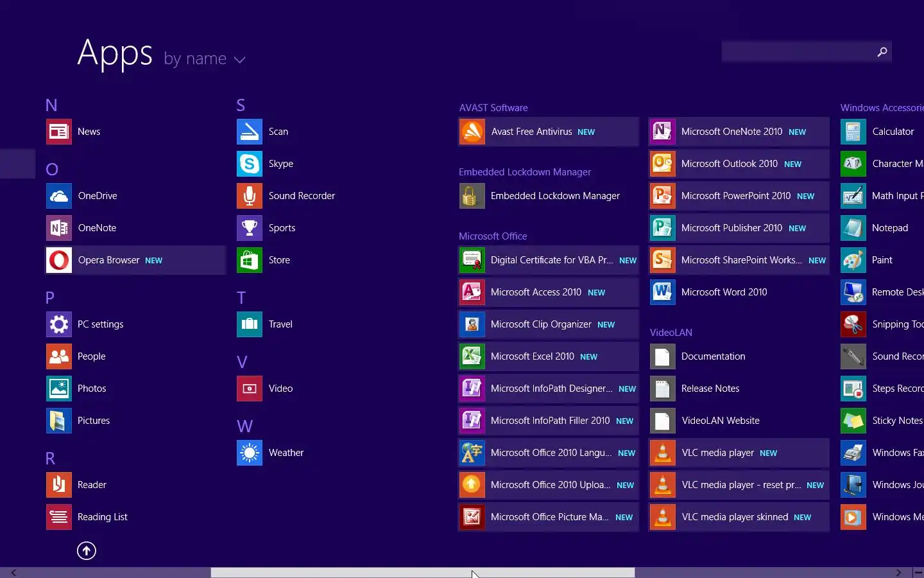Open Microsoft Office 2010 Upload Center
The width and height of the screenshot is (924, 578).
549,485
